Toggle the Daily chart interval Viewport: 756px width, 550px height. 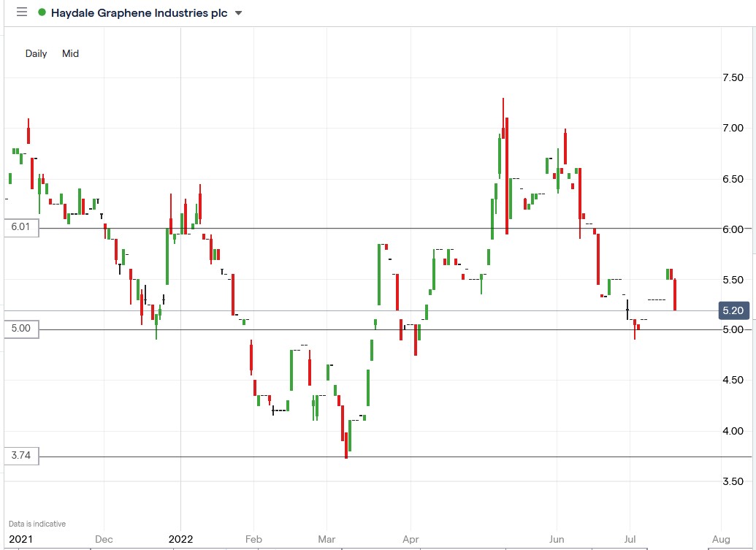coord(36,53)
